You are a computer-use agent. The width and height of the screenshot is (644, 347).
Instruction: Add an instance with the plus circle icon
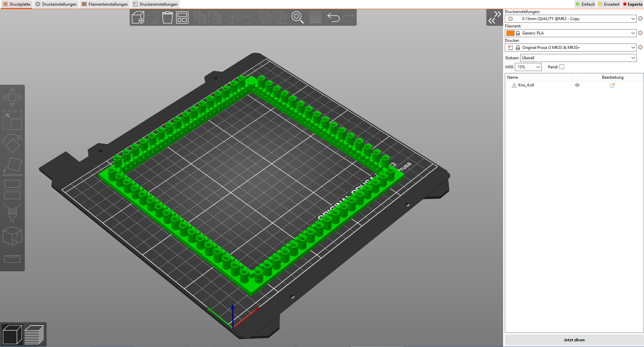pyautogui.click(x=232, y=17)
